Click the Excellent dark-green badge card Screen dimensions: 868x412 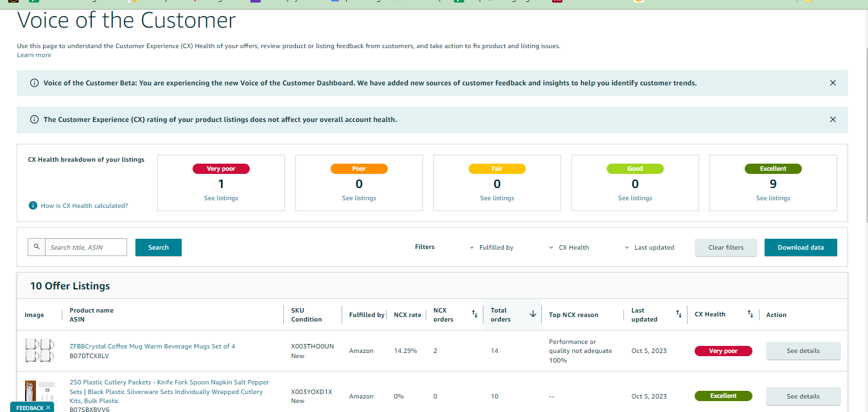[773, 169]
